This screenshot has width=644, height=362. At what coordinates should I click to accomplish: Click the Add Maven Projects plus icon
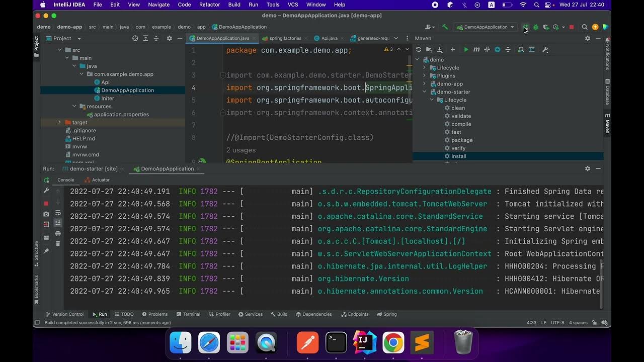(x=453, y=50)
